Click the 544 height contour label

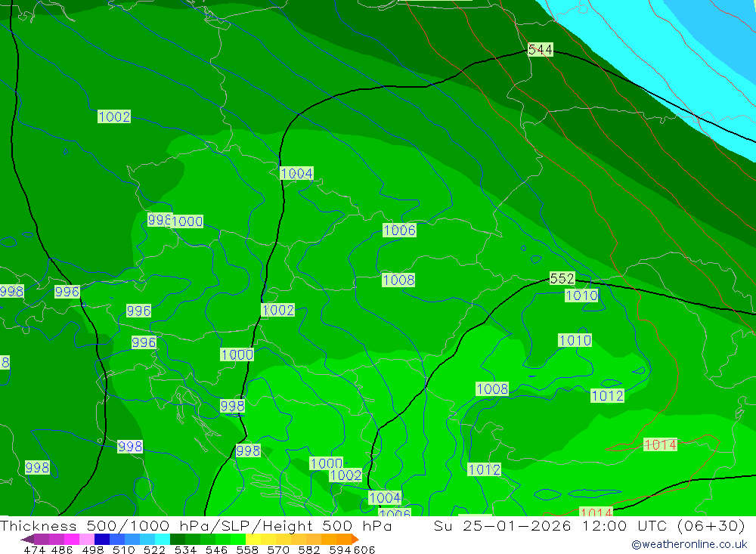click(540, 49)
